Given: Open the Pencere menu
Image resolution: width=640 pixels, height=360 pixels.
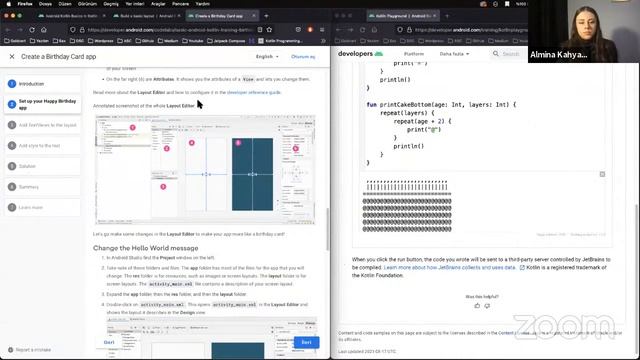Looking at the screenshot, I should tap(180, 4).
